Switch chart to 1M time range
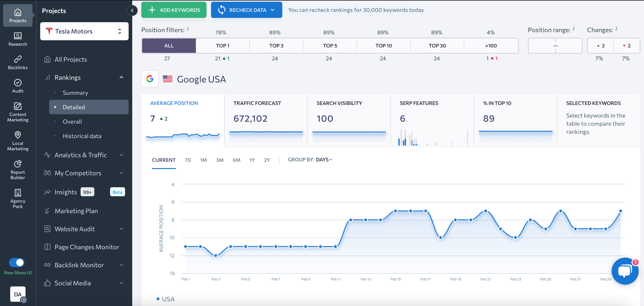 click(x=203, y=160)
